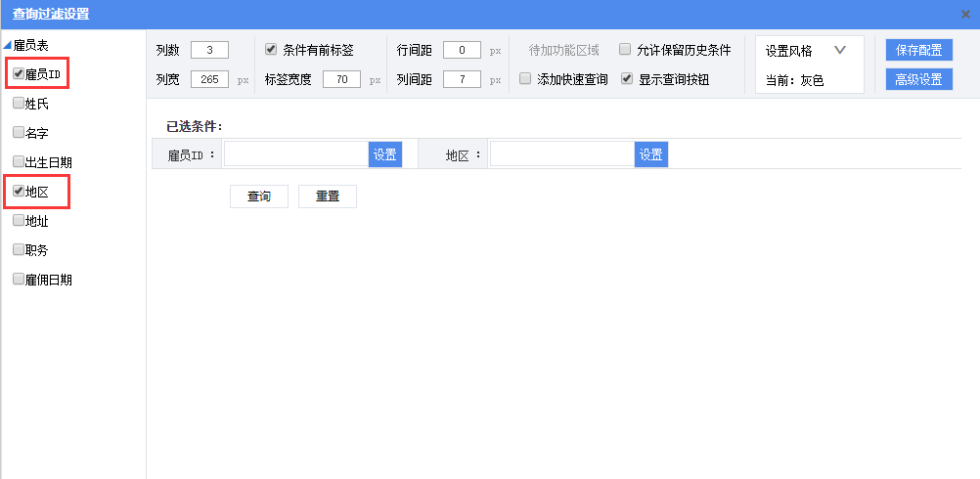The height and width of the screenshot is (479, 980).
Task: Uncheck the 地区 field checkbox
Action: (x=19, y=192)
